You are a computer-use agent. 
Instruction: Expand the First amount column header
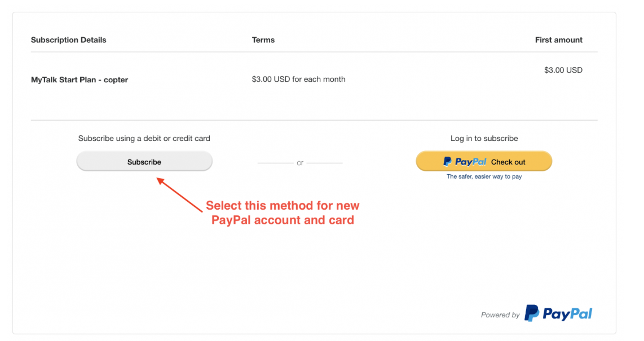pos(559,39)
